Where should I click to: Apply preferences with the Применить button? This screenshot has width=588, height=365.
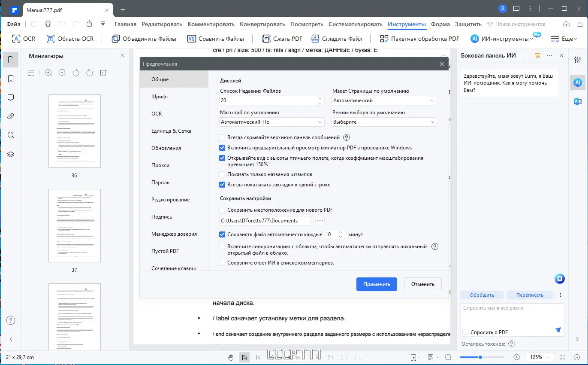coord(376,284)
